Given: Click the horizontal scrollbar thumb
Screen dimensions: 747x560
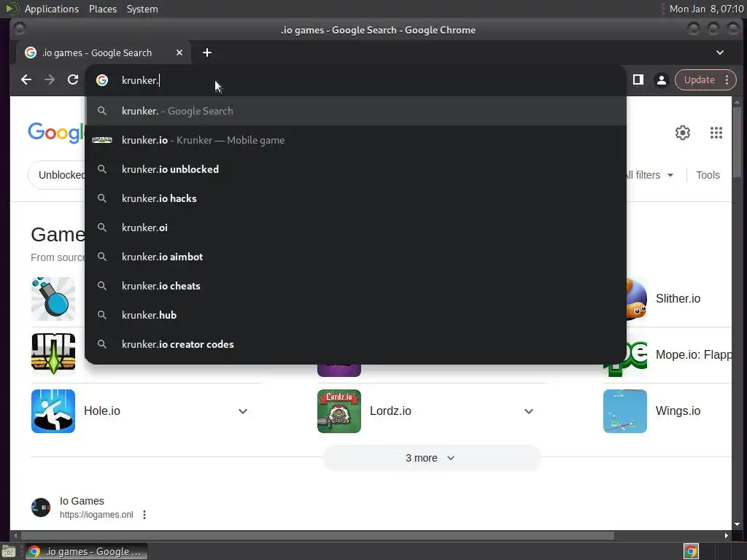Looking at the screenshot, I should (317, 536).
